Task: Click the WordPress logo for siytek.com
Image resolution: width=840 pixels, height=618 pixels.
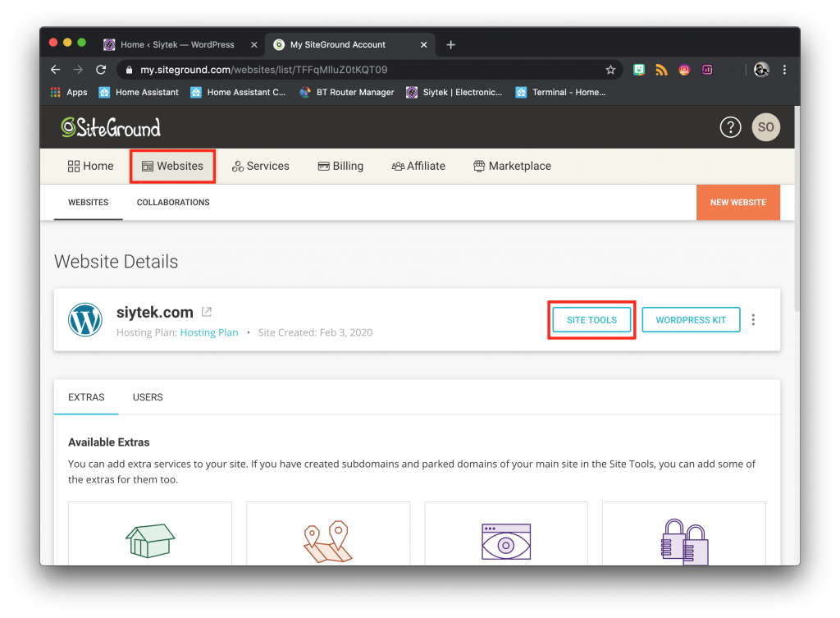Action: [85, 319]
